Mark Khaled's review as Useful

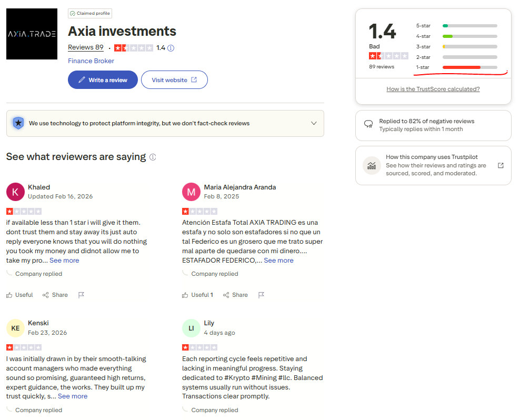19,295
